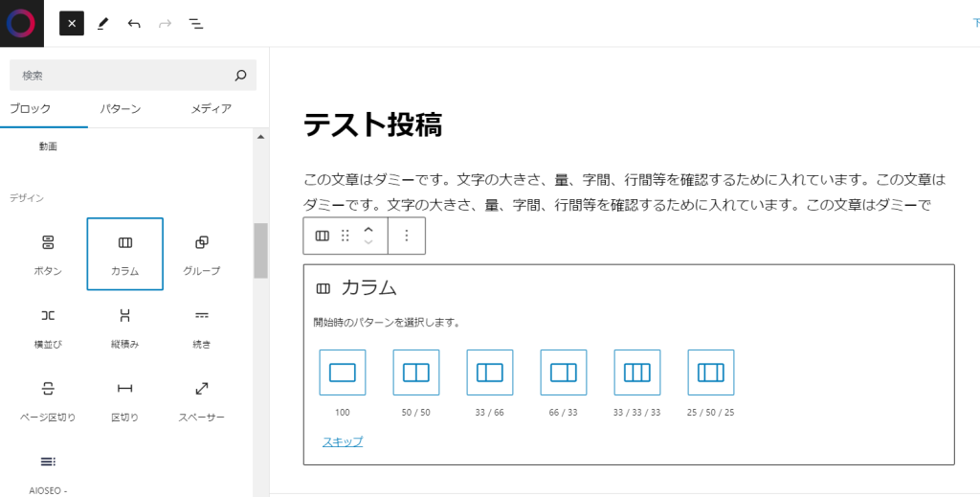Choose the 50 / 50 column layout
980x497 pixels.
tap(416, 373)
